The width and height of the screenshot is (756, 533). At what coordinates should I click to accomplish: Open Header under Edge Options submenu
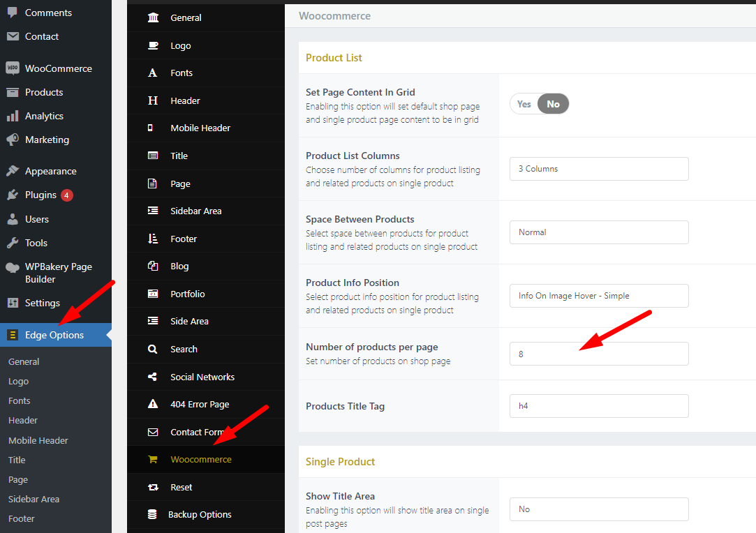point(22,420)
